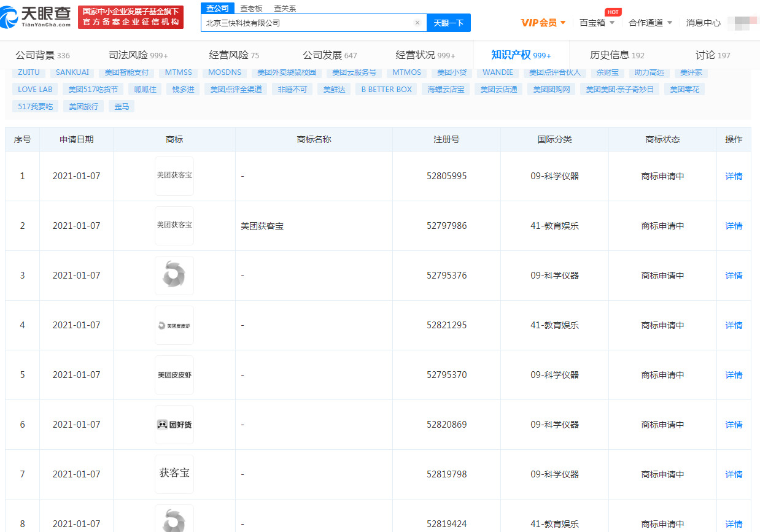Open the 公司背景 tab
The width and height of the screenshot is (760, 532).
coord(42,55)
